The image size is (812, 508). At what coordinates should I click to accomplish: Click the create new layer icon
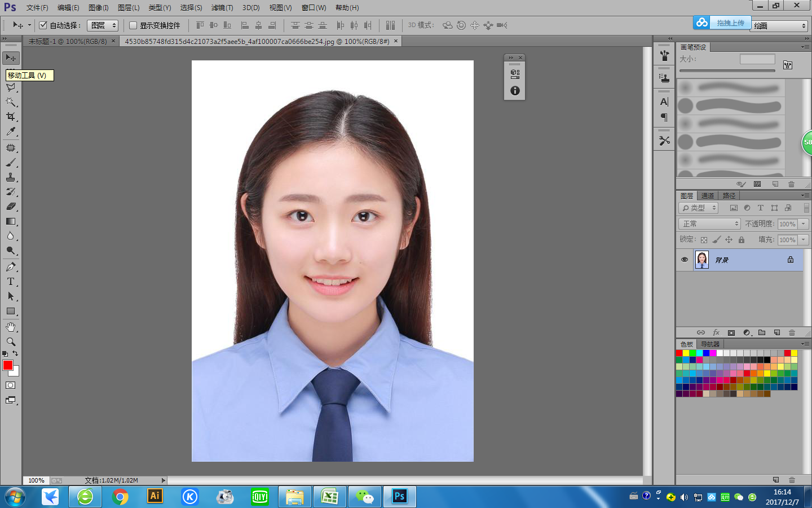click(777, 332)
